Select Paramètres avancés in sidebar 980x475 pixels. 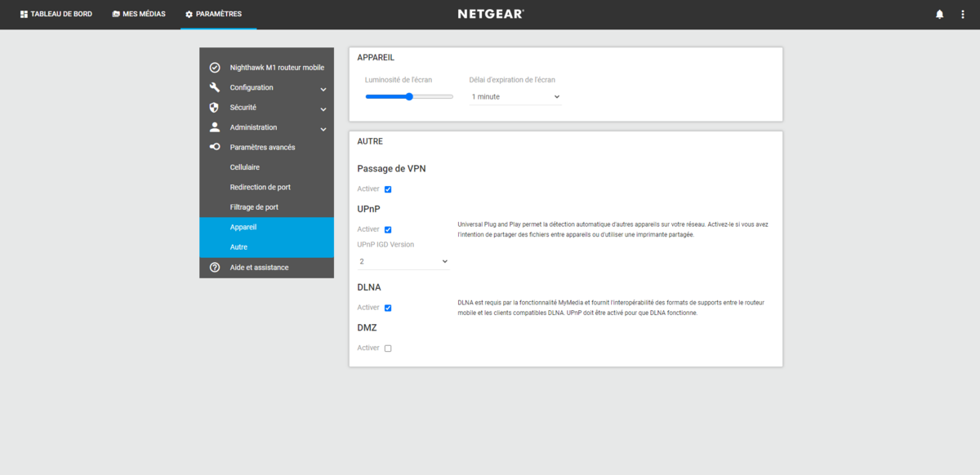click(266, 147)
